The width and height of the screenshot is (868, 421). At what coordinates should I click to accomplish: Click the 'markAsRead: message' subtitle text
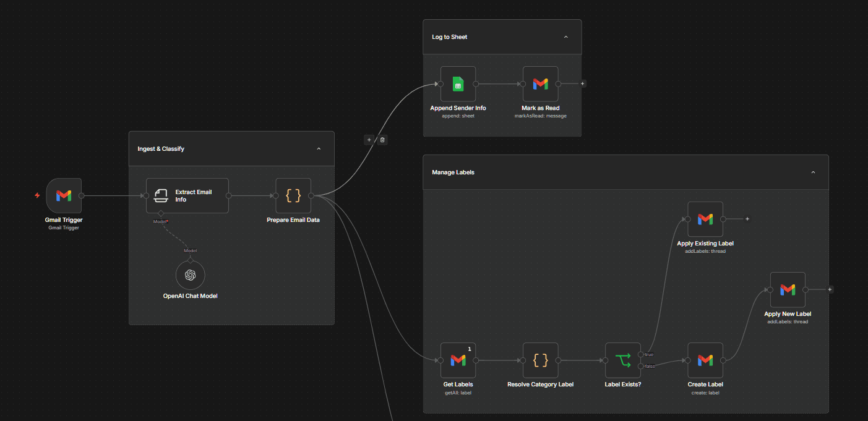point(541,116)
